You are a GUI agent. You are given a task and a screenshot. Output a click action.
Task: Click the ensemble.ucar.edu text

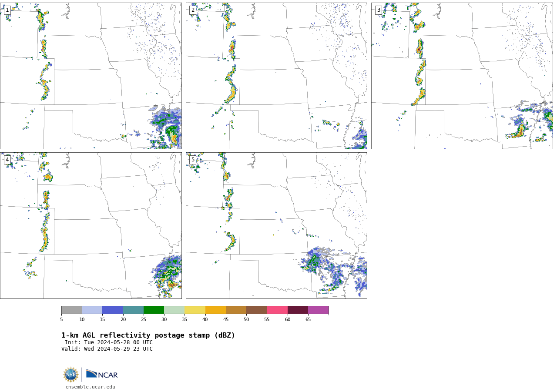pyautogui.click(x=91, y=387)
